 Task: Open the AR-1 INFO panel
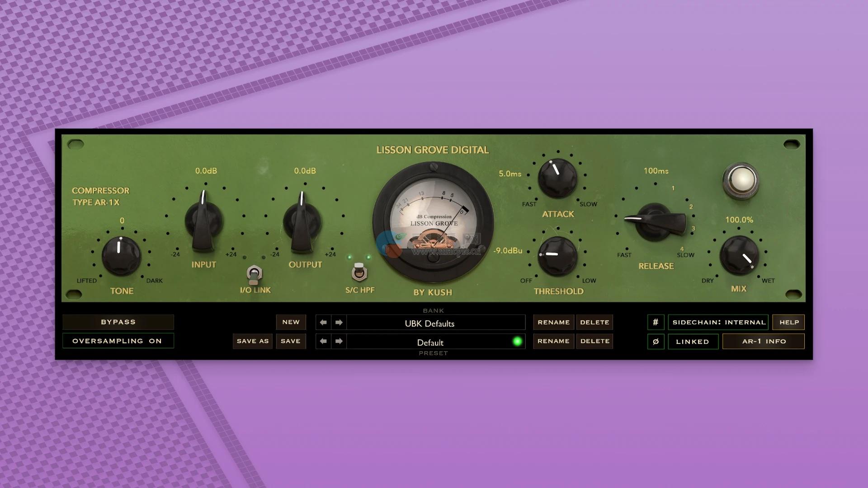763,341
